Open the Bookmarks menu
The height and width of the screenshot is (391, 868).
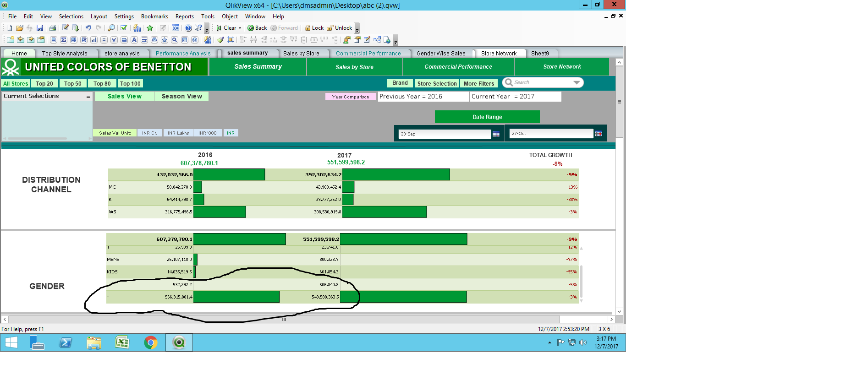point(154,16)
